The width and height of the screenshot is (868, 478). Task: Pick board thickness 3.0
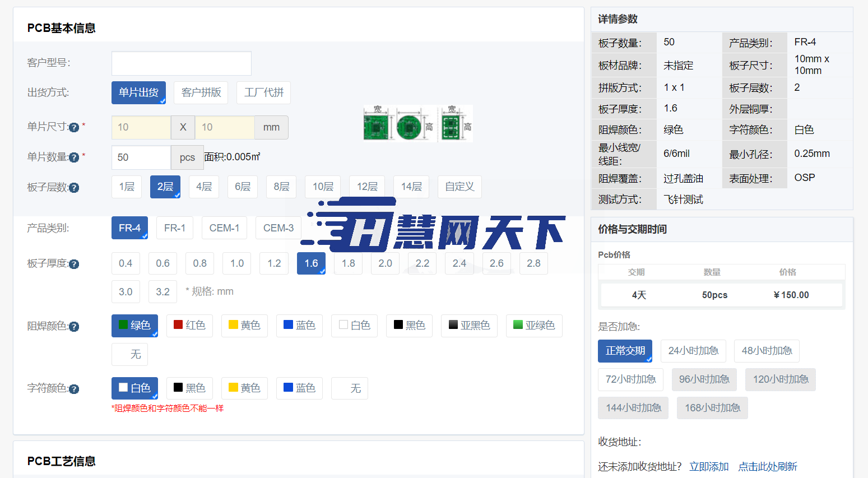pos(126,292)
